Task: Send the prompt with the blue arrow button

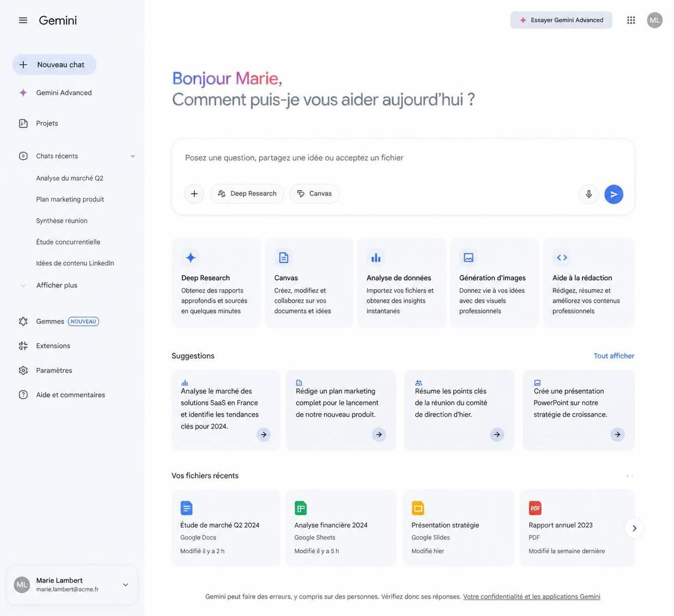Action: (614, 194)
